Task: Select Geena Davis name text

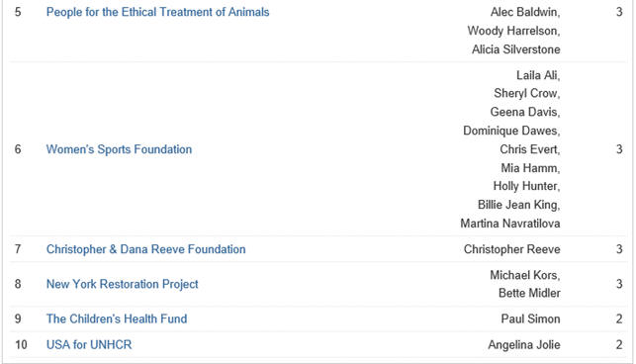Action: (x=523, y=112)
